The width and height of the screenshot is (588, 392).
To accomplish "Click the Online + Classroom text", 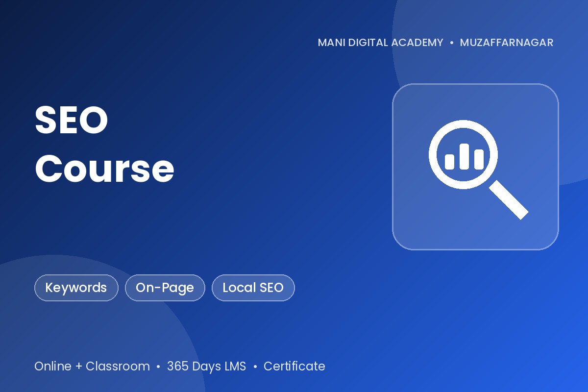I will click(92, 366).
